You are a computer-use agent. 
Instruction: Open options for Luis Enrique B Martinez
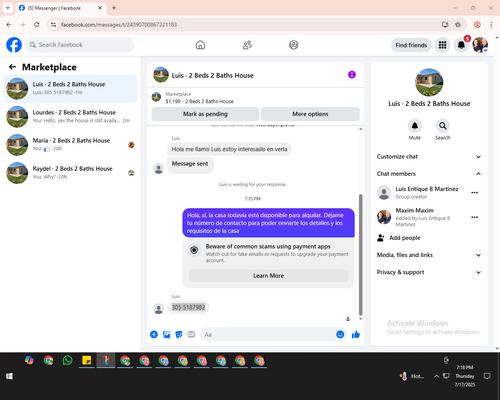pos(475,192)
